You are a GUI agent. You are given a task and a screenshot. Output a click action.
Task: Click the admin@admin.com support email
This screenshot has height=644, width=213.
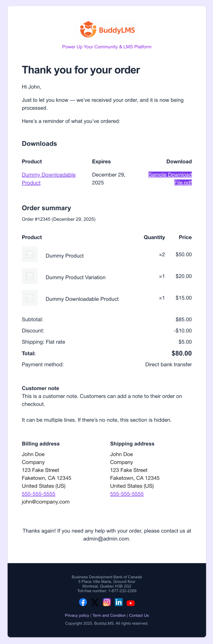(106, 539)
